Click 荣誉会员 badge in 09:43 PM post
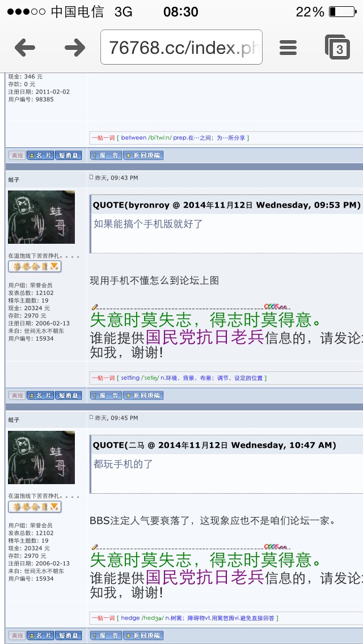363x644 pixels. pos(35,266)
